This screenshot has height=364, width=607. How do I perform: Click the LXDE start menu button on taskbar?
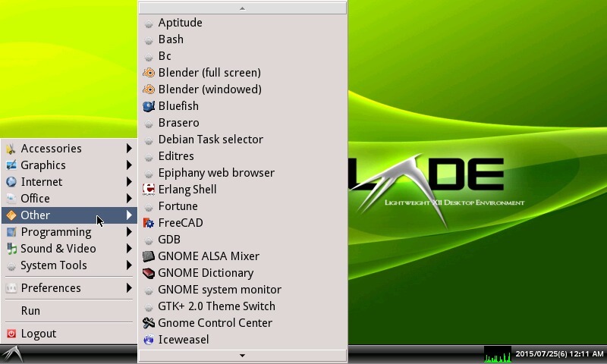point(11,354)
